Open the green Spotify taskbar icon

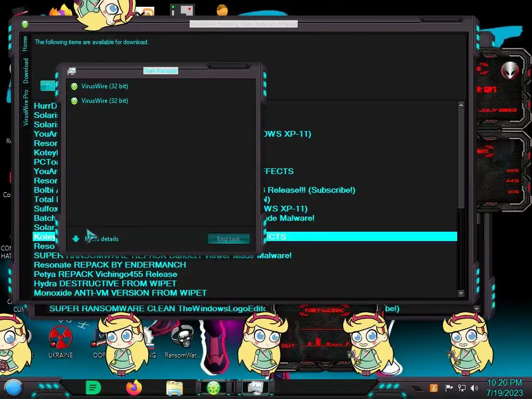pos(94,388)
